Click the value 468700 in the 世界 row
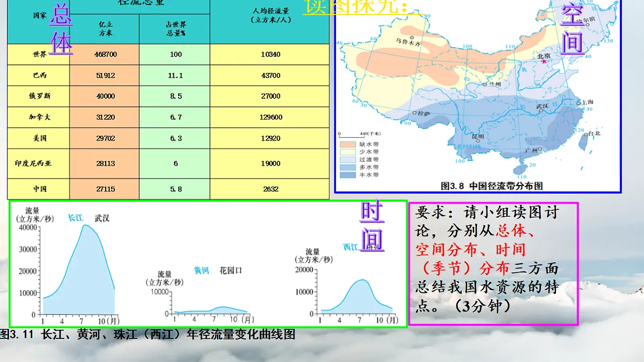This screenshot has width=644, height=362. 106,55
